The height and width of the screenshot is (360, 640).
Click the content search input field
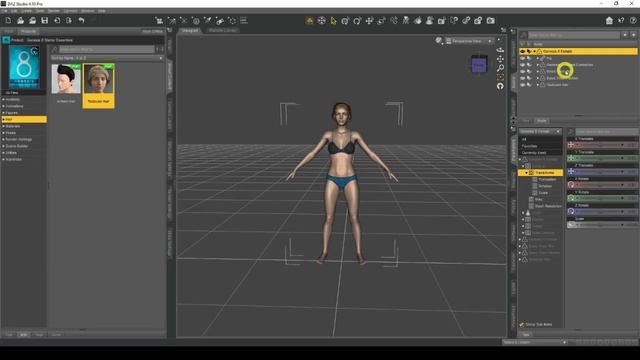[107, 49]
